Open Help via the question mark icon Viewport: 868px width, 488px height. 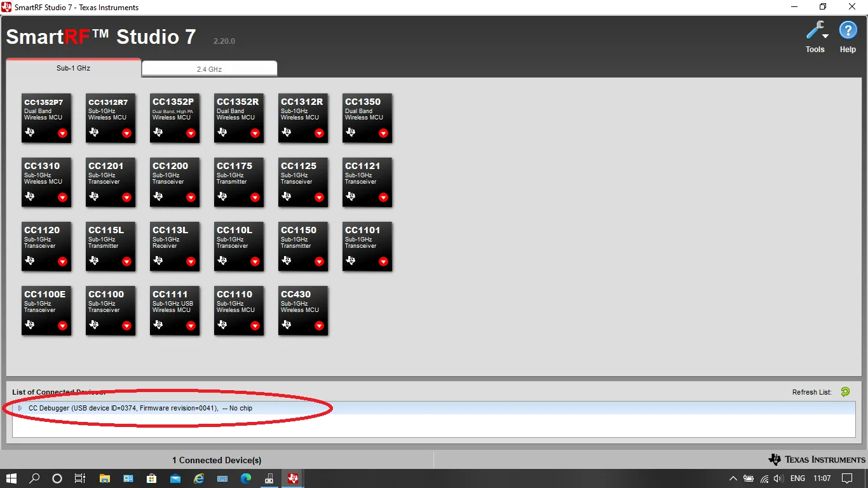pos(848,30)
